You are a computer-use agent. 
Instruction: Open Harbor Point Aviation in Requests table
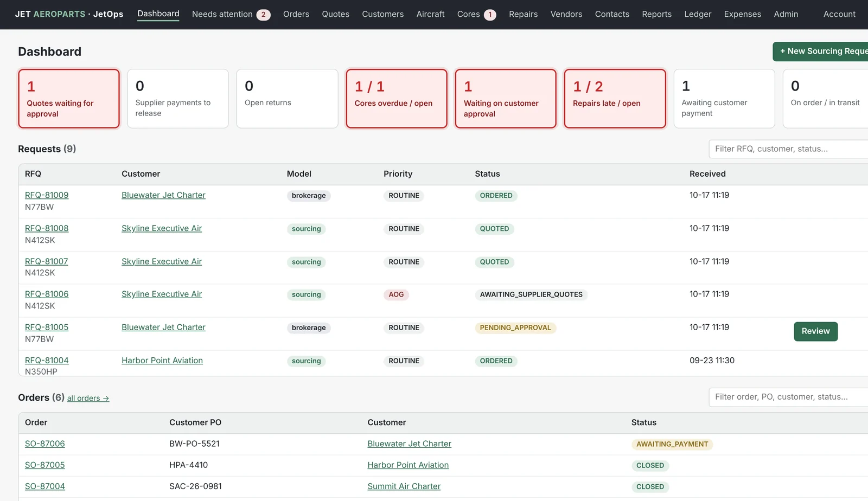pyautogui.click(x=162, y=361)
